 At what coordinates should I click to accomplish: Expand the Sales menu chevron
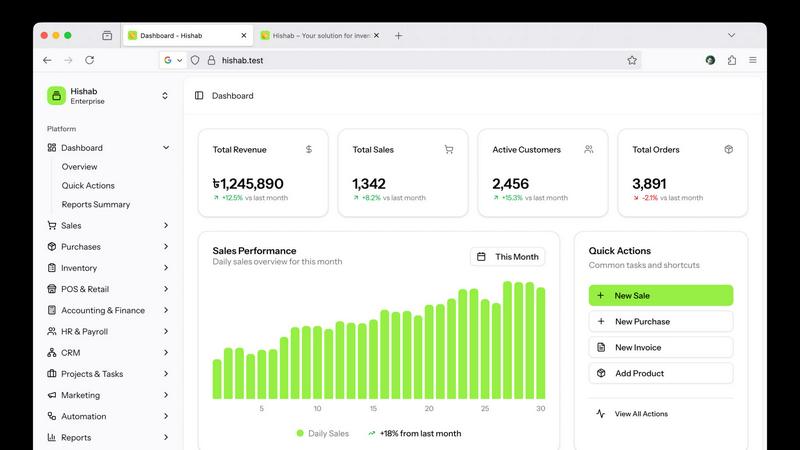coord(166,225)
